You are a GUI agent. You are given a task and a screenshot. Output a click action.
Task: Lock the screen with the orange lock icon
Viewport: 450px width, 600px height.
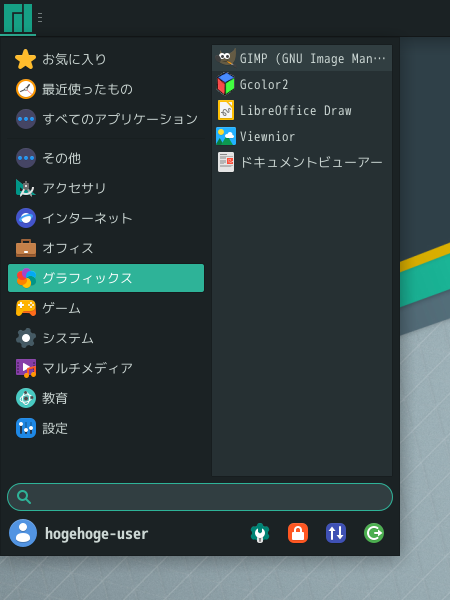coord(298,533)
